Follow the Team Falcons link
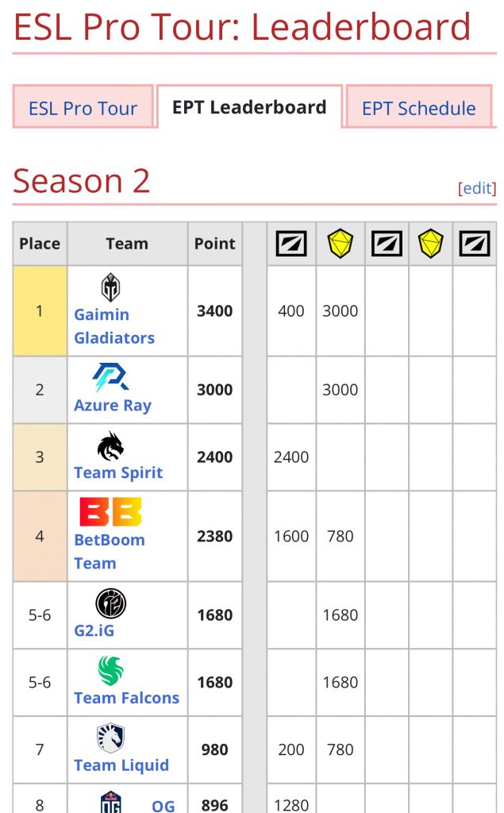 click(126, 698)
